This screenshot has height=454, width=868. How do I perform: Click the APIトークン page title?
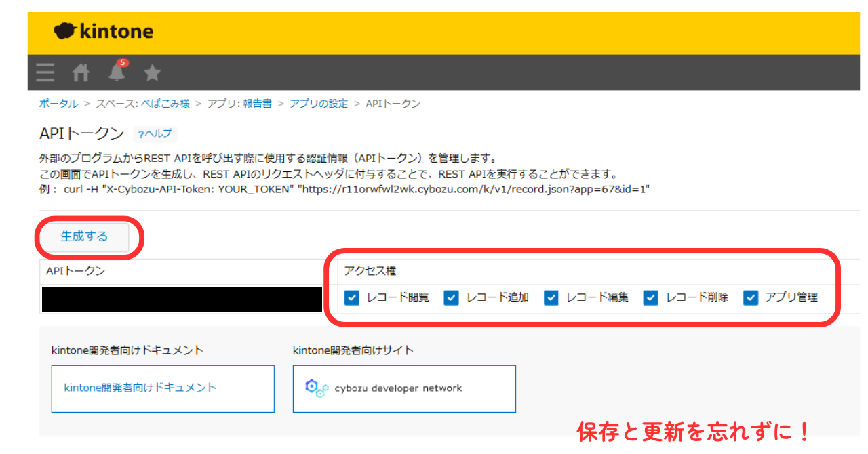[x=82, y=133]
